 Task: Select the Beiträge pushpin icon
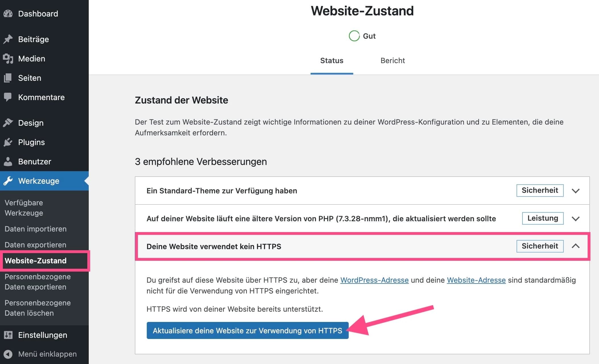(8, 39)
